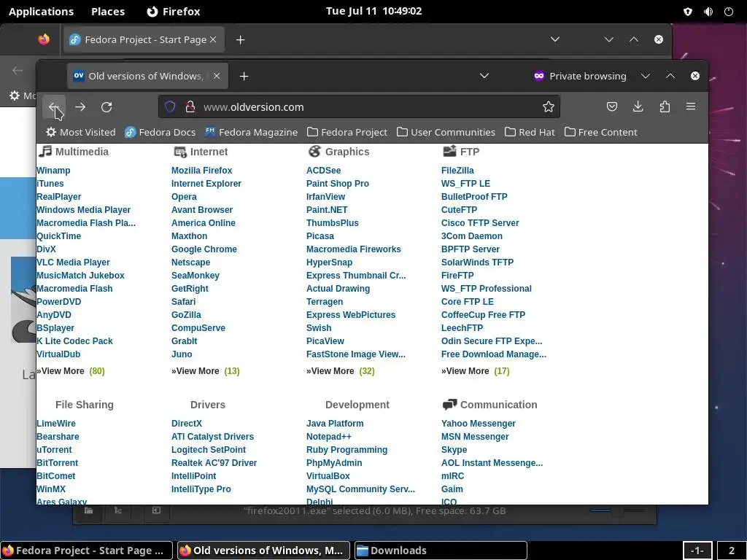Open the network shield tray icon

point(687,12)
